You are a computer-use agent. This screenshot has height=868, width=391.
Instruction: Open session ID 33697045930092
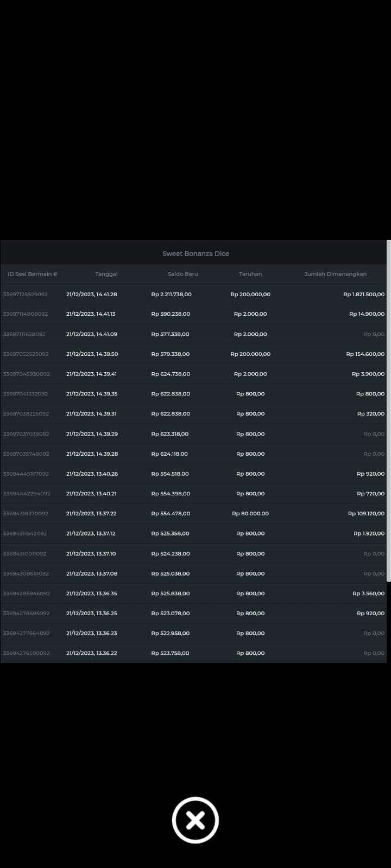[x=27, y=374]
